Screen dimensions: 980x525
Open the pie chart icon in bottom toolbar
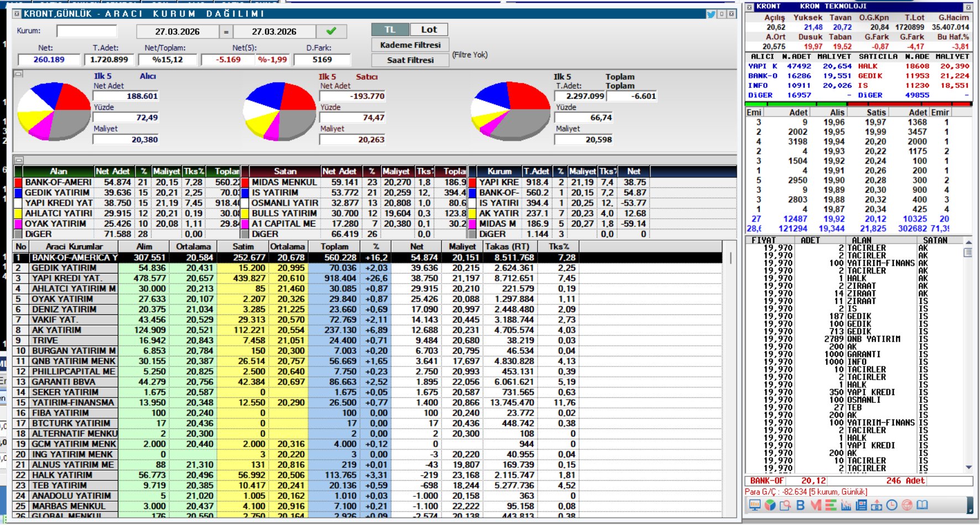[770, 505]
